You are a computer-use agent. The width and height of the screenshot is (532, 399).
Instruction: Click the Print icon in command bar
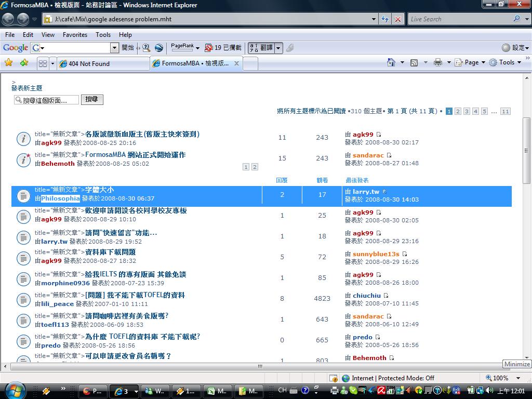(x=437, y=62)
